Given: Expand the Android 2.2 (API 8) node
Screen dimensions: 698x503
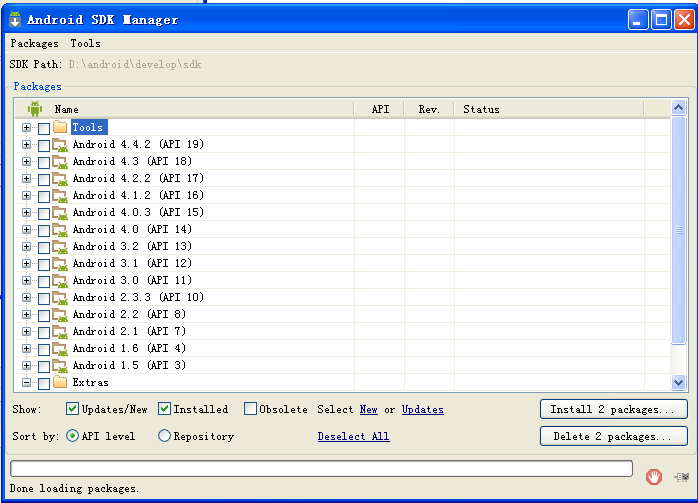Looking at the screenshot, I should [26, 315].
